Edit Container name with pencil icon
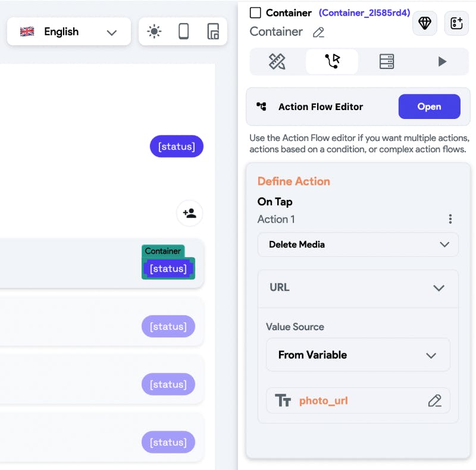This screenshot has height=470, width=476. tap(319, 32)
